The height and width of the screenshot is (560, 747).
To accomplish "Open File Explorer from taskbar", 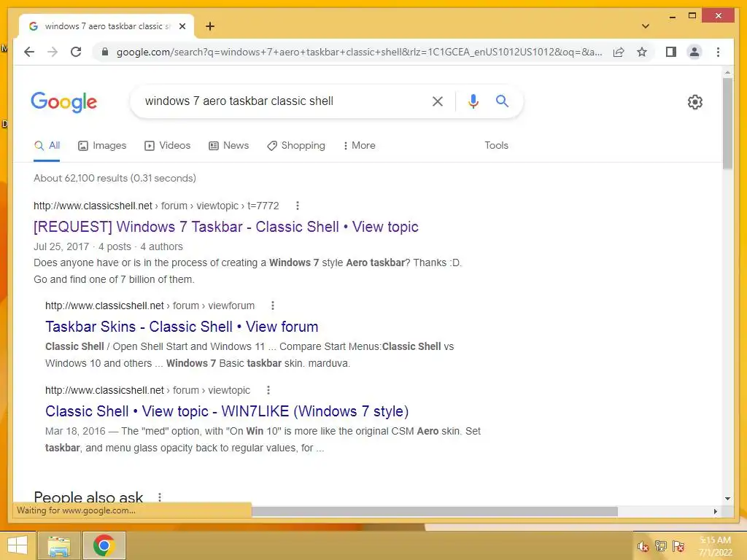I will 58,545.
